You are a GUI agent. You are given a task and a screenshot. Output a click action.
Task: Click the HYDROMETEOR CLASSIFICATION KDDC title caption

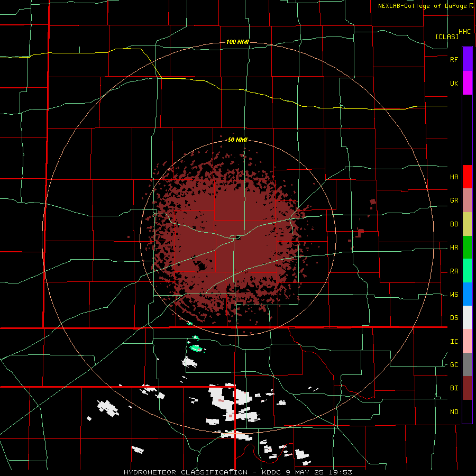(x=238, y=472)
